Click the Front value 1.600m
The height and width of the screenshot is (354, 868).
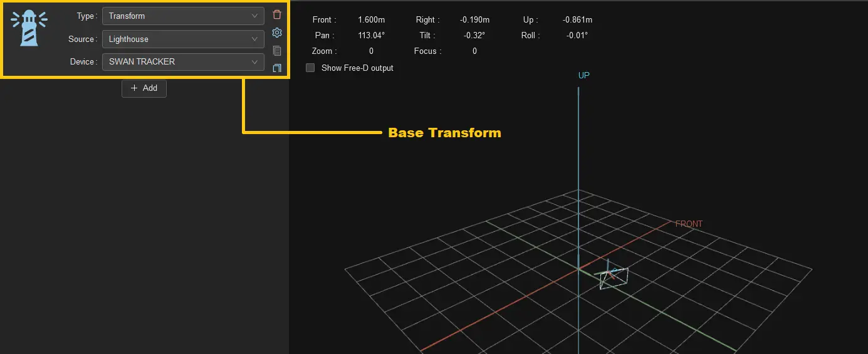tap(371, 20)
